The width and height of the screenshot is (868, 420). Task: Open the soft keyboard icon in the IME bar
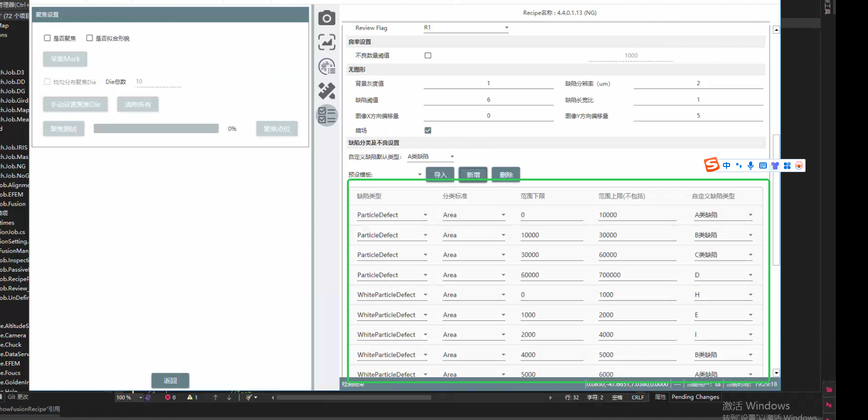[763, 165]
